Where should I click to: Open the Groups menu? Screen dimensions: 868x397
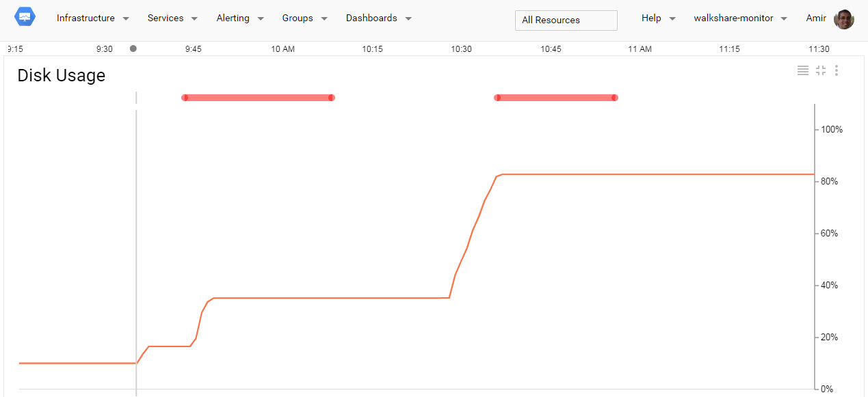point(298,18)
